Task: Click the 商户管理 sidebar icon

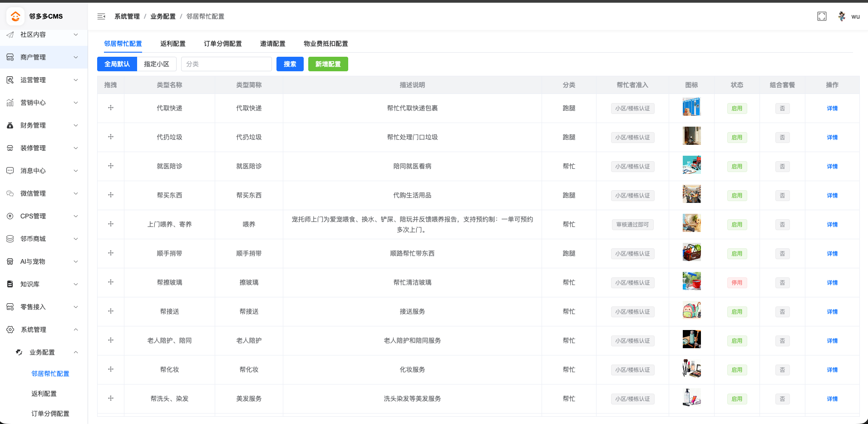Action: pyautogui.click(x=10, y=57)
